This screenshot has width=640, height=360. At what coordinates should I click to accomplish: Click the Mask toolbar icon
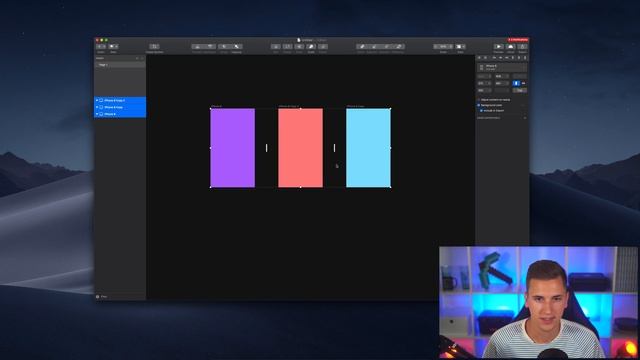pyautogui.click(x=299, y=47)
